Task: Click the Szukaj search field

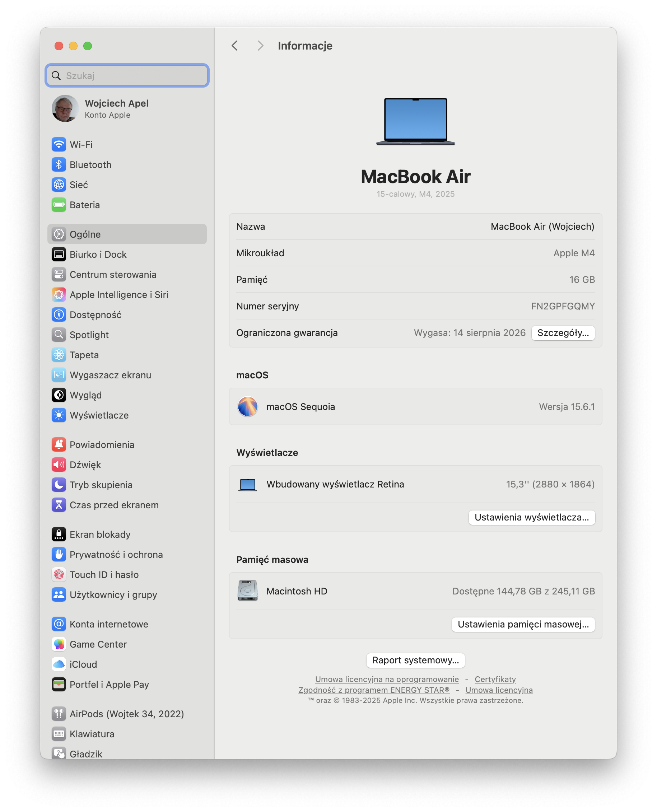Action: pos(127,75)
